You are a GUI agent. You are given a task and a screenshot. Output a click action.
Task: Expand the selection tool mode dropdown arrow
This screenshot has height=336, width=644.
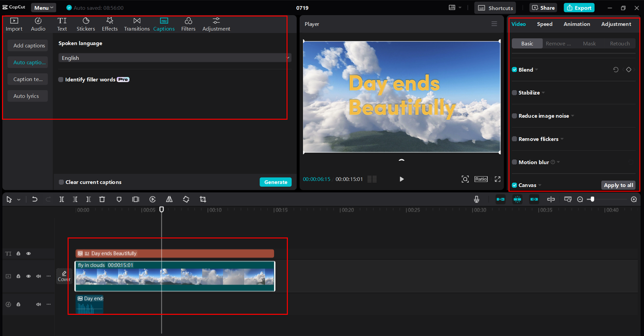point(19,200)
